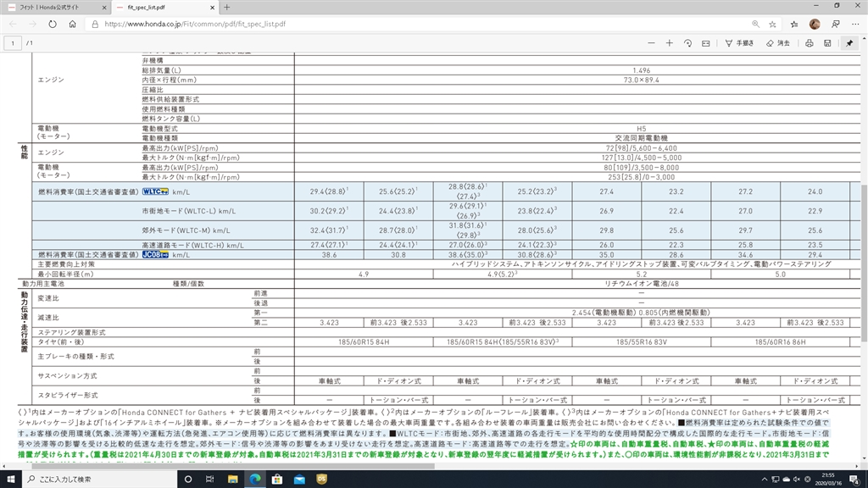
Task: Open the taskbar clock showing 21:55
Action: 828,480
